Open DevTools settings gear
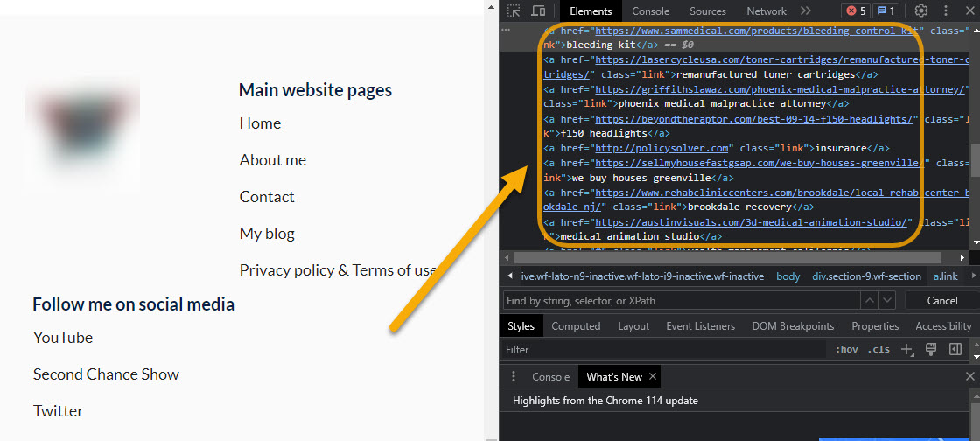Image resolution: width=980 pixels, height=441 pixels. coord(921,10)
